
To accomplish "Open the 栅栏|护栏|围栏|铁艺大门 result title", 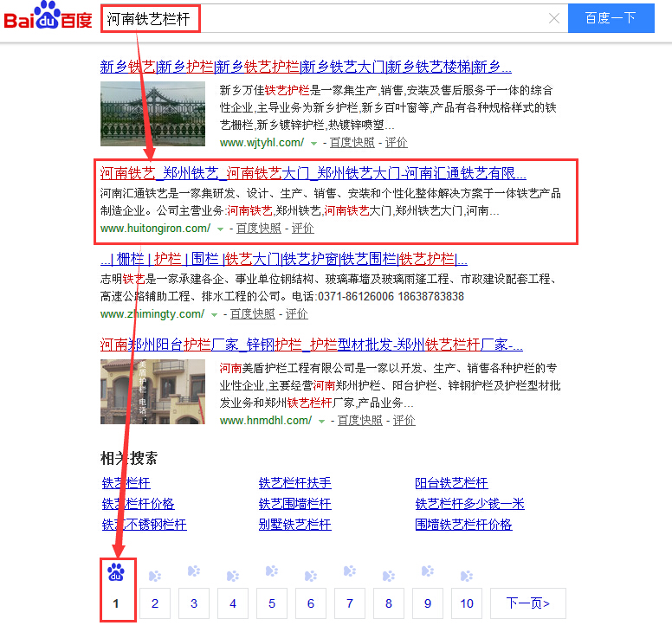I will pos(284,259).
